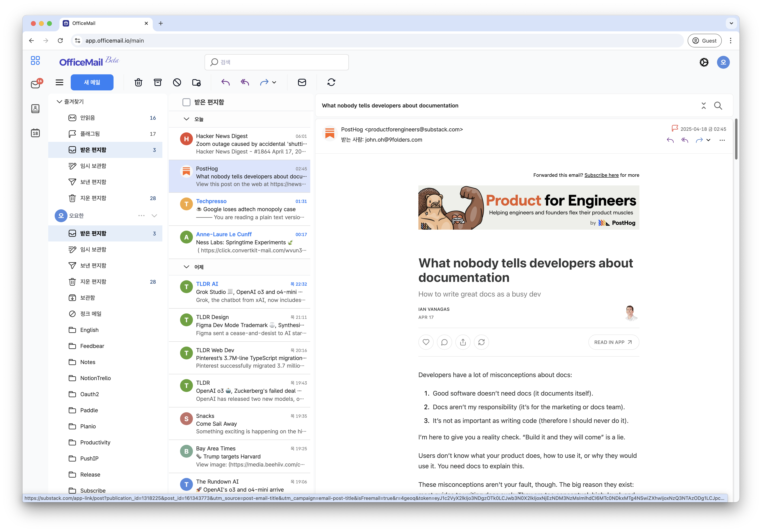Open the user profile avatar
This screenshot has height=532, width=762.
[723, 62]
